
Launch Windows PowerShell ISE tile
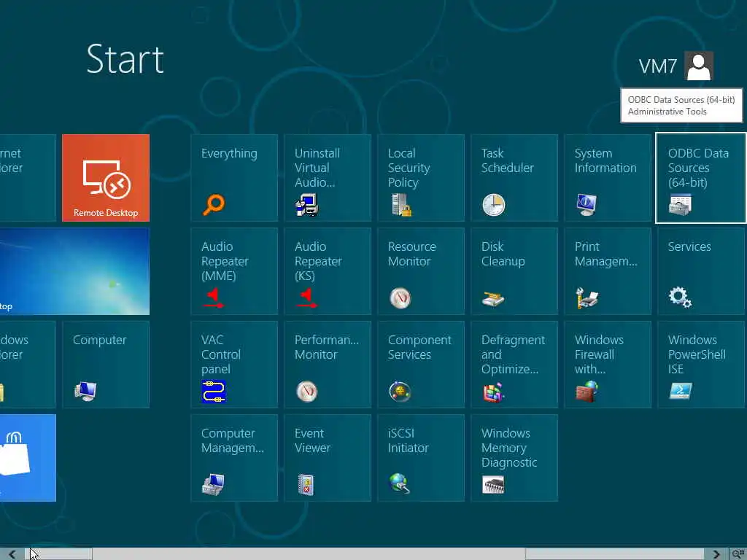click(701, 365)
